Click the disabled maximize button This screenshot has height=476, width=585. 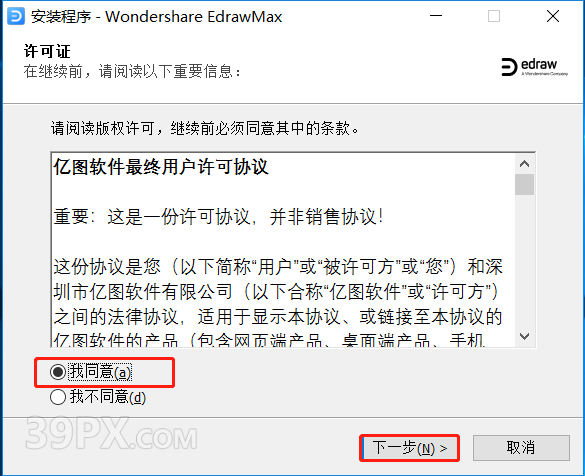(494, 16)
